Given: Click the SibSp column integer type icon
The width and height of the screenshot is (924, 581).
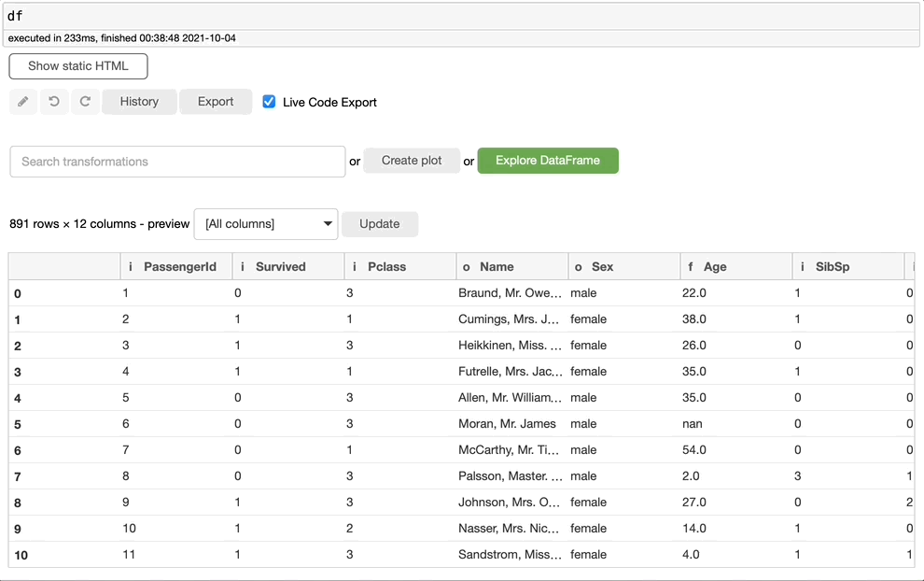Looking at the screenshot, I should coord(803,267).
